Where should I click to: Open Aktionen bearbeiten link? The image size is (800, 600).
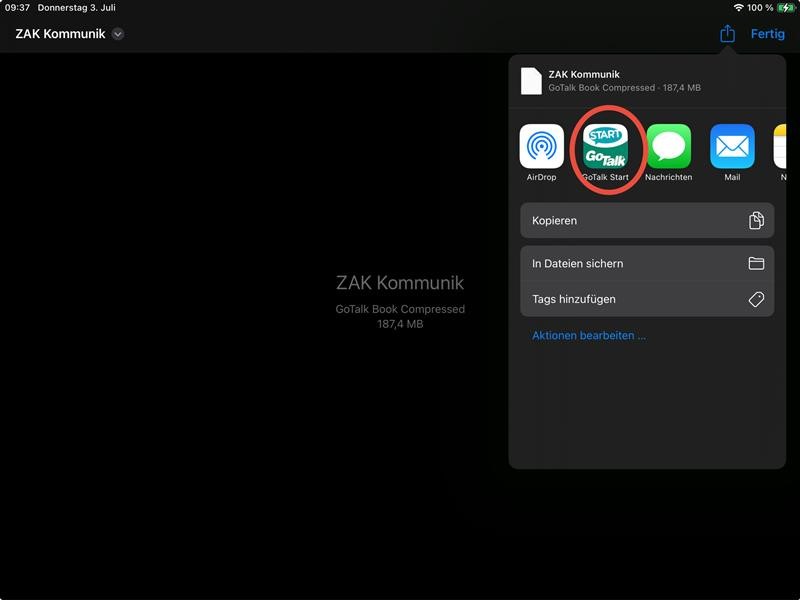pos(589,336)
